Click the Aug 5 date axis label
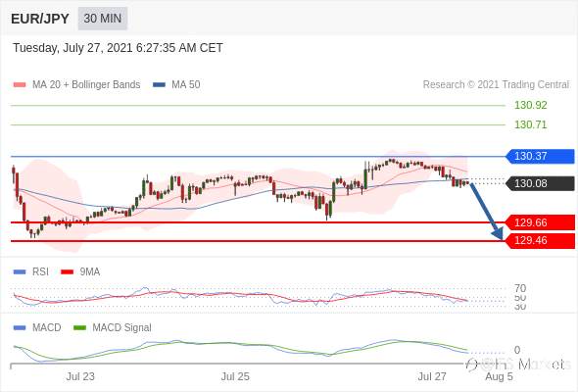The width and height of the screenshot is (578, 392). [499, 376]
